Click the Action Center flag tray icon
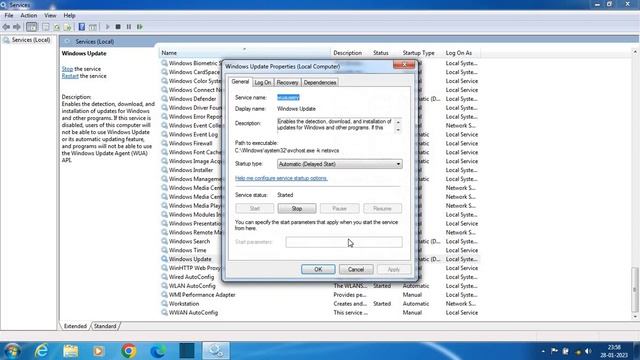Screen dimensions: 640x360 point(554,351)
